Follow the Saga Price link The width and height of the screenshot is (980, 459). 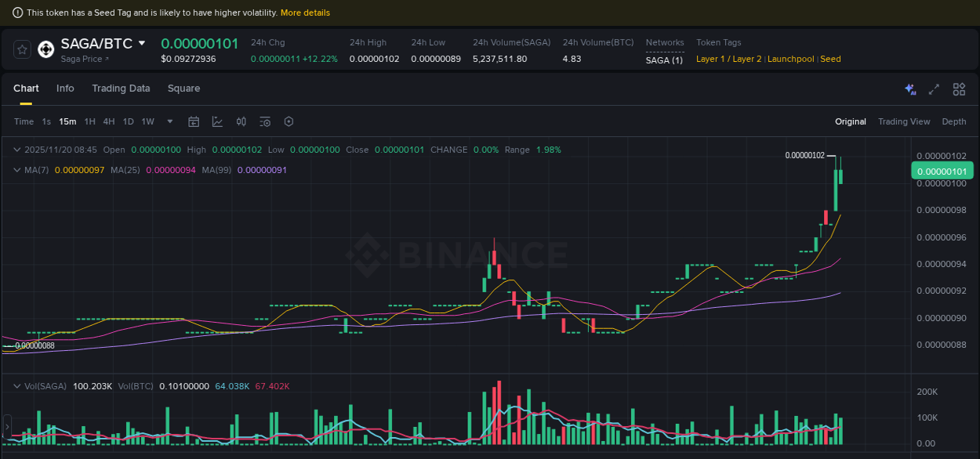(x=84, y=59)
